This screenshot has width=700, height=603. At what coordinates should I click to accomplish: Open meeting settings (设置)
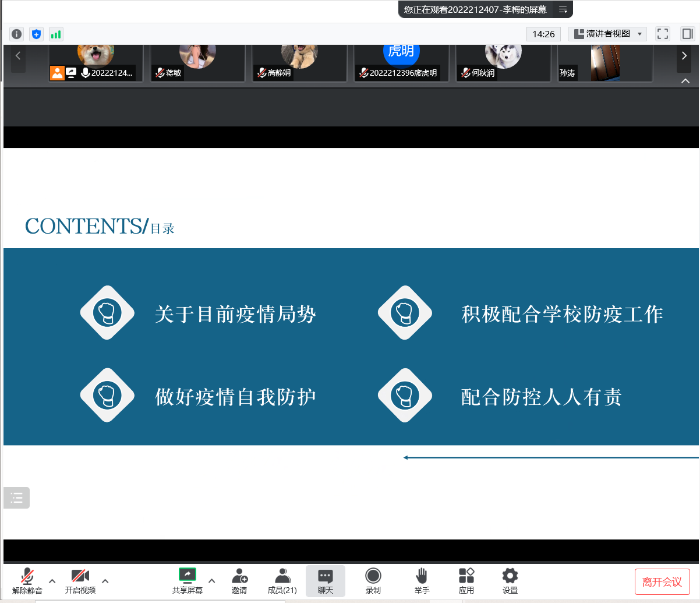click(x=510, y=581)
